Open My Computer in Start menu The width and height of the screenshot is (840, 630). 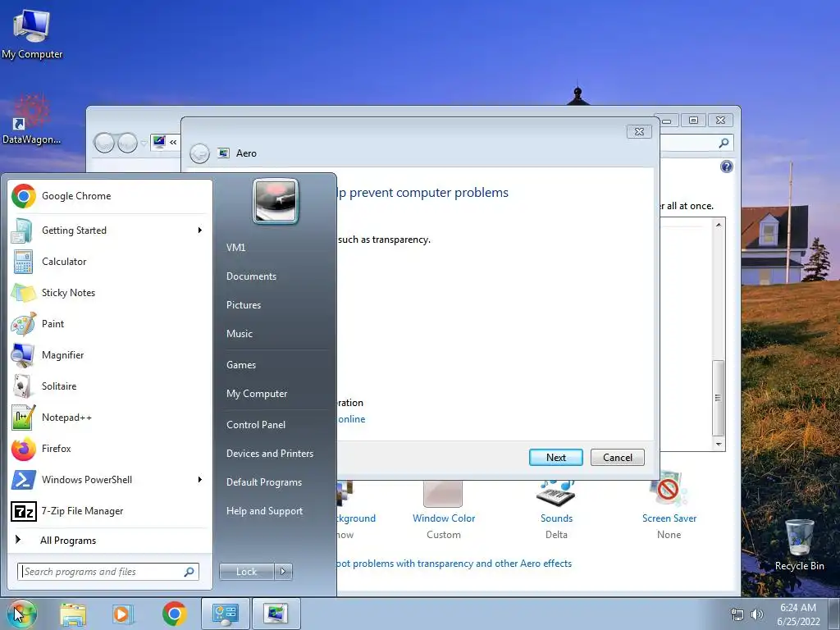click(x=257, y=394)
